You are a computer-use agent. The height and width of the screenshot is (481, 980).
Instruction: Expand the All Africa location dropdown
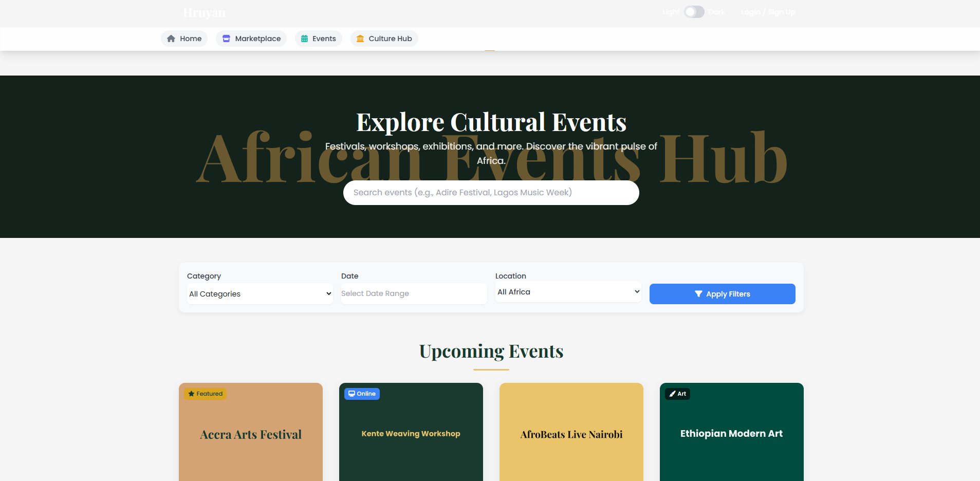(568, 292)
